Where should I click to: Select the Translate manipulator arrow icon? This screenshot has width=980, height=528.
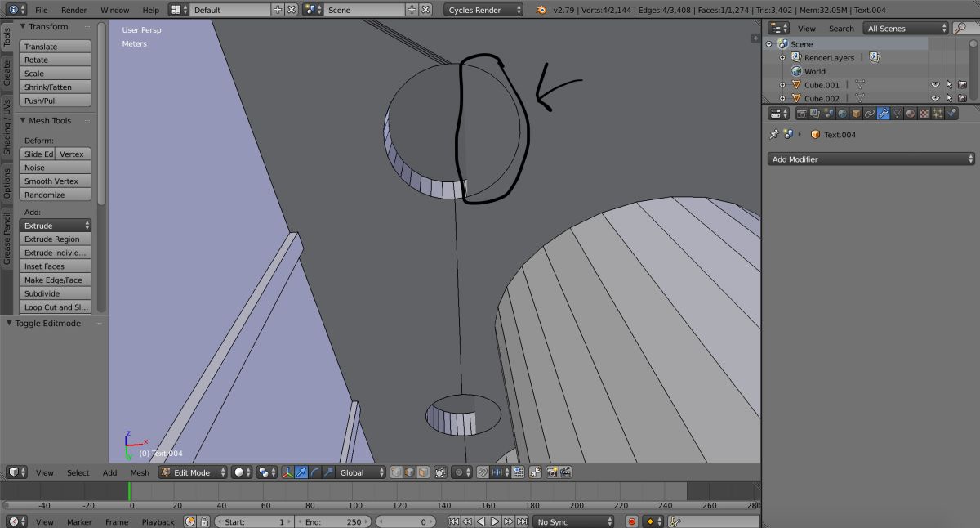(x=301, y=472)
